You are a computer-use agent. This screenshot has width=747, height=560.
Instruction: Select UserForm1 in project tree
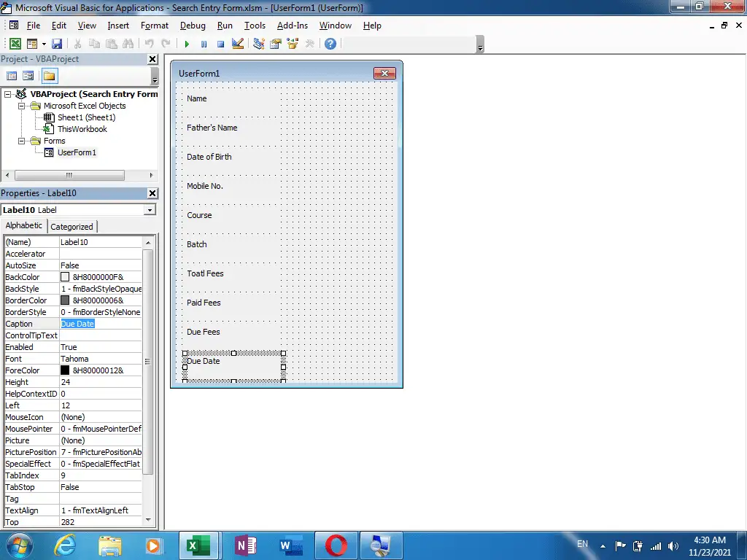point(77,152)
